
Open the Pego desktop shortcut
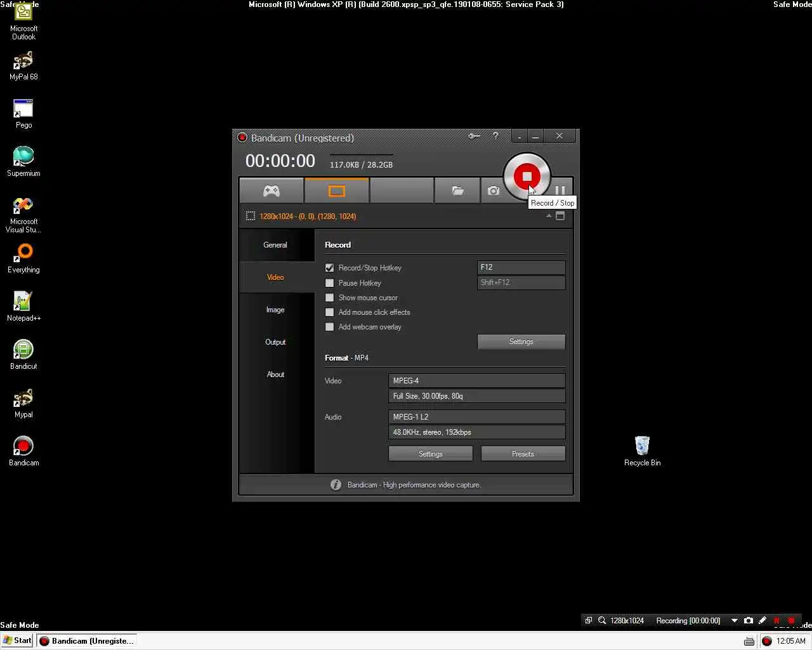[x=23, y=114]
